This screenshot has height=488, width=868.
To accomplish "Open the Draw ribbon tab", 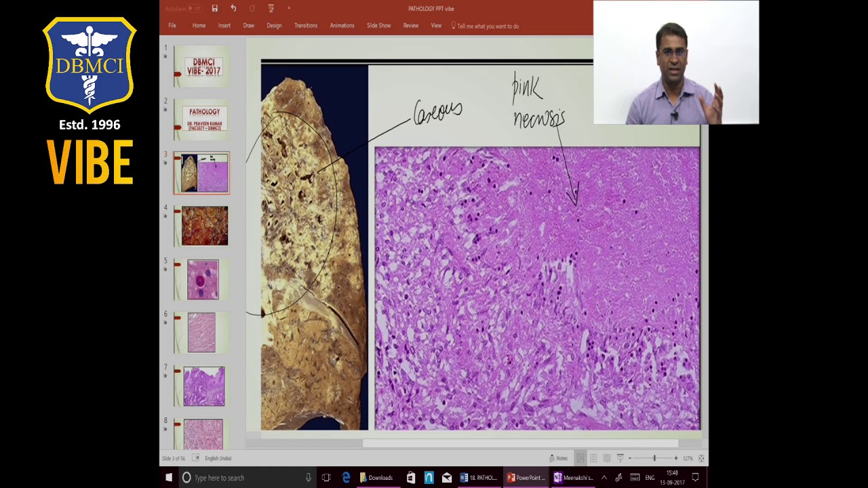I will 249,26.
